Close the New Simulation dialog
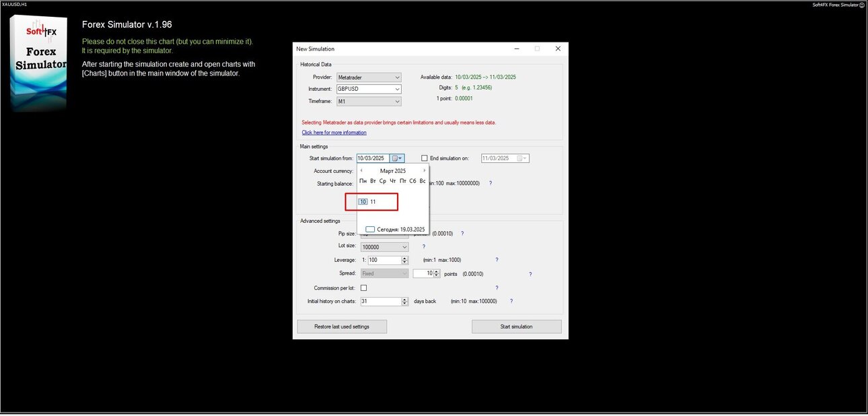 558,48
